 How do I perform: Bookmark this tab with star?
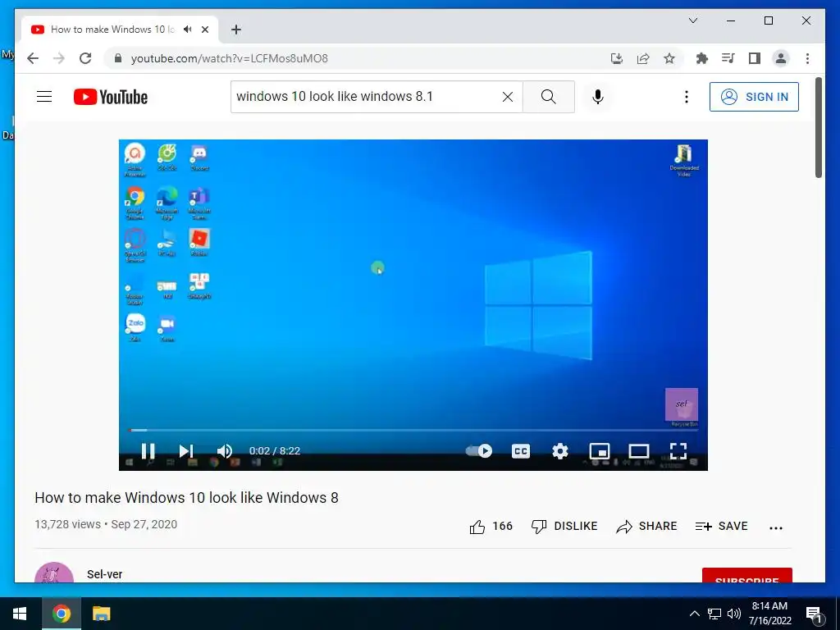tap(669, 58)
